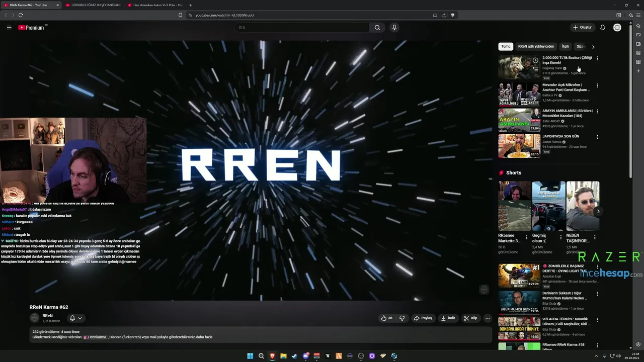Click the İndir download button

(x=448, y=318)
